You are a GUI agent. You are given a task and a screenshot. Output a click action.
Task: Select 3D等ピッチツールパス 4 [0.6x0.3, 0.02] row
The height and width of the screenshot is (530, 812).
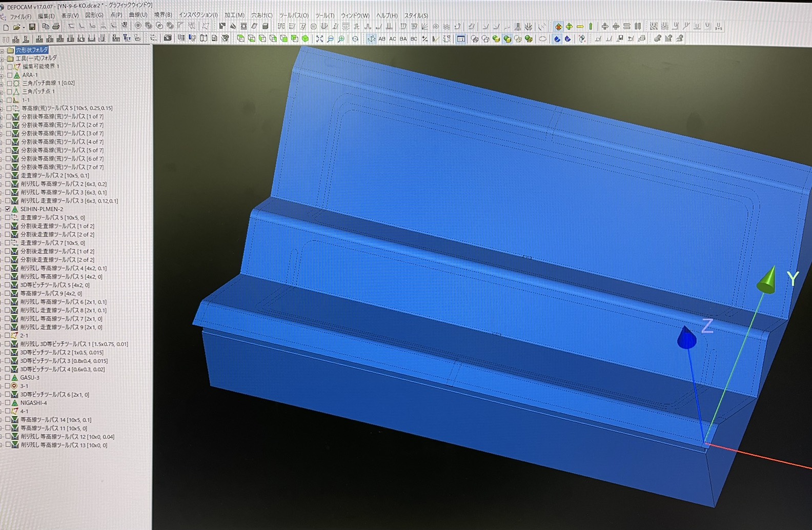(63, 370)
